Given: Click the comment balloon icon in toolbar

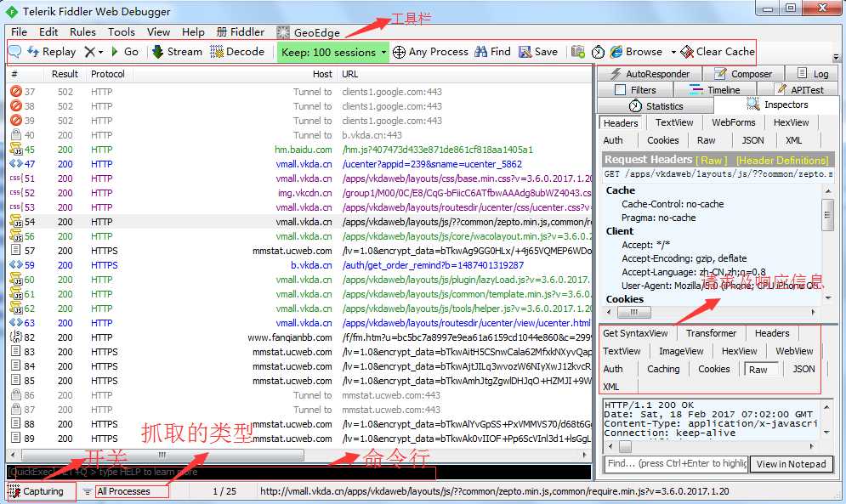Looking at the screenshot, I should click(14, 52).
